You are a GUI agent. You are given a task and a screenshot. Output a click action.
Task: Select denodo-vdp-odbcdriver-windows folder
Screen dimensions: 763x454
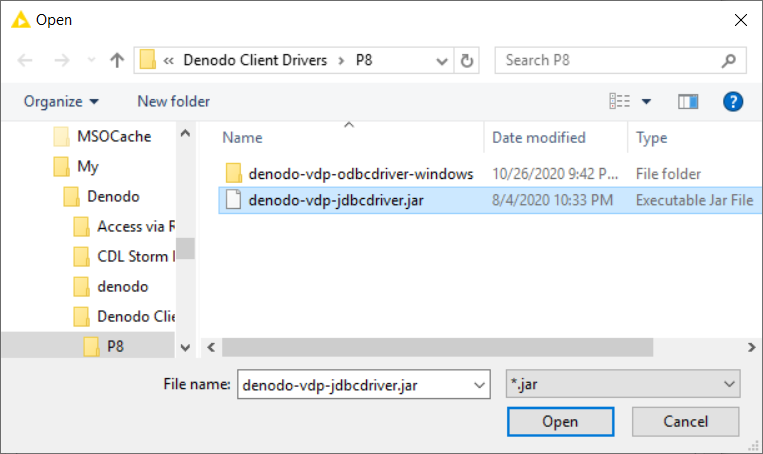pyautogui.click(x=361, y=174)
